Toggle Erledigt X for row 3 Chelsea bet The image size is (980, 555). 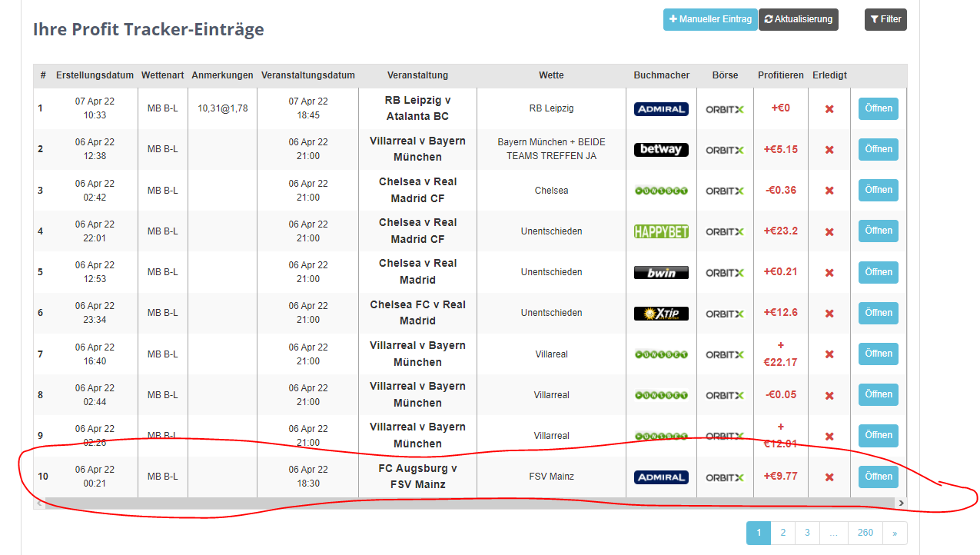(829, 191)
